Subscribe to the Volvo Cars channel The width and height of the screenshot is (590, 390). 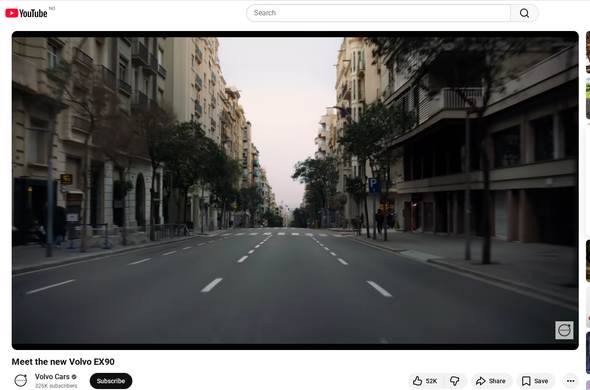111,381
